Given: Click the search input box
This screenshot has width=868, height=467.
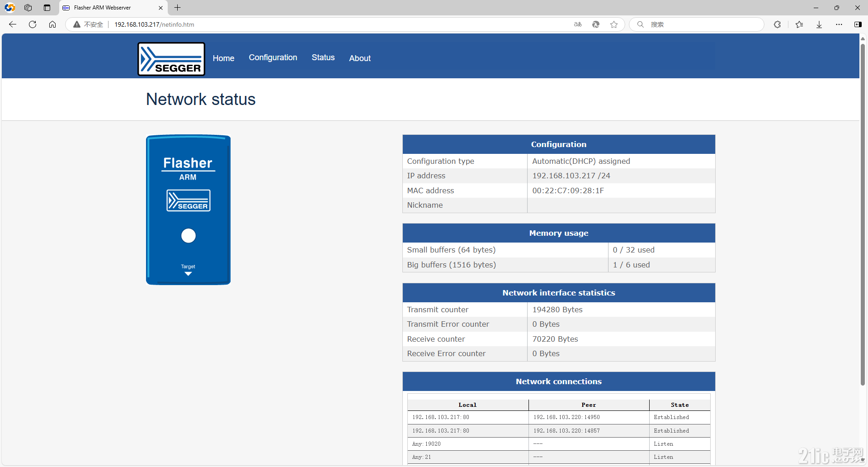Looking at the screenshot, I should (696, 24).
